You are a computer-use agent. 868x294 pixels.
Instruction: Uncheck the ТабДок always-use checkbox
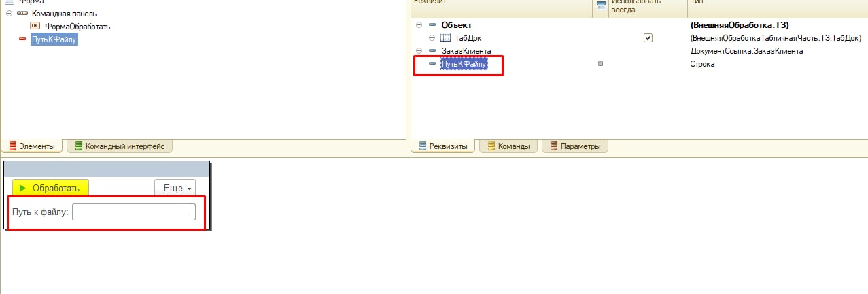point(648,38)
